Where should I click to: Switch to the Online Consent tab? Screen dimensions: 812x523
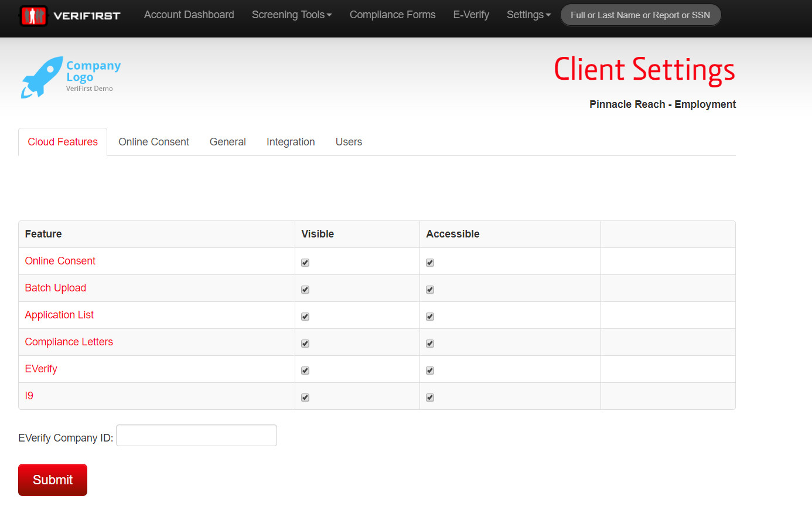(153, 141)
